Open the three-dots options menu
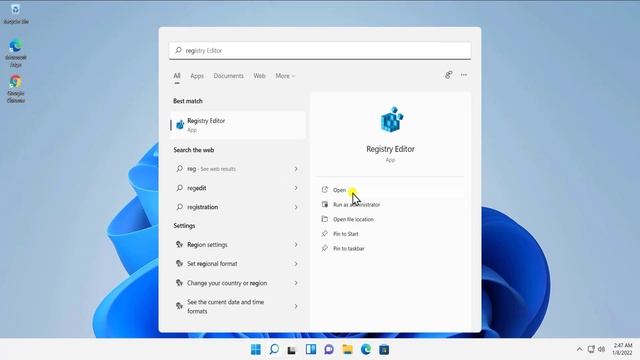640x360 pixels. point(464,75)
